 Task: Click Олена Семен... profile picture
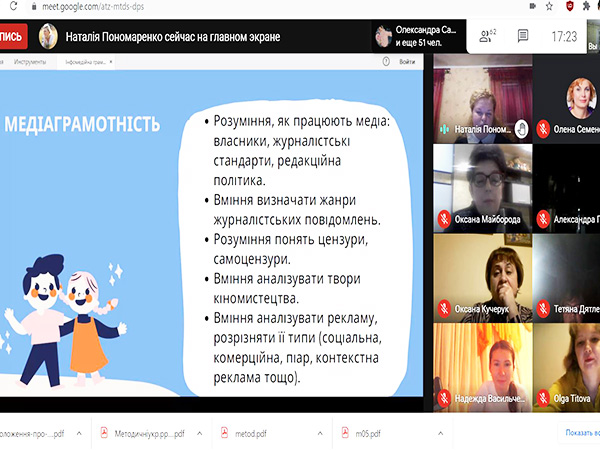[581, 98]
